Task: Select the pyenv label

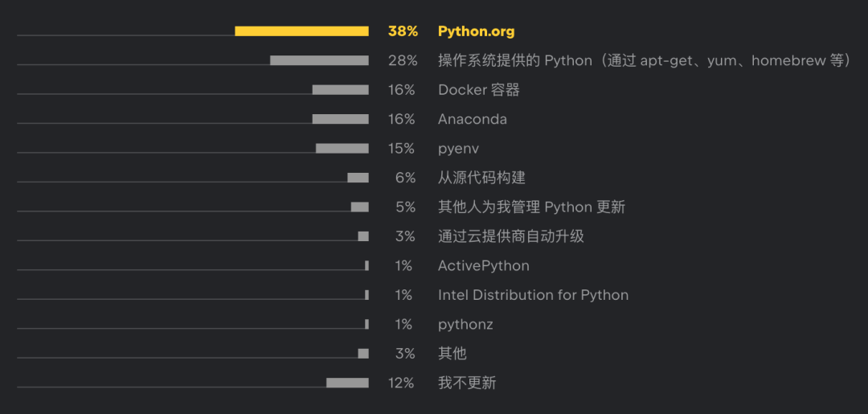Action: click(458, 149)
